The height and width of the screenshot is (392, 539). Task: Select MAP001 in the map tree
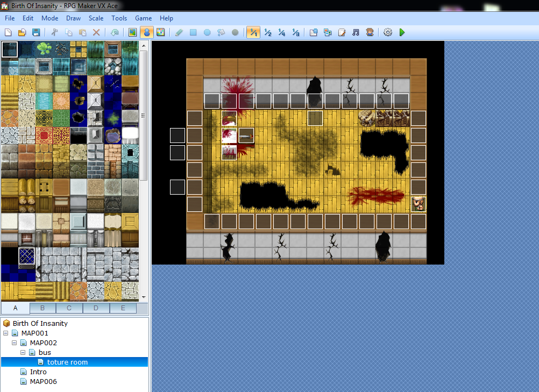click(35, 333)
